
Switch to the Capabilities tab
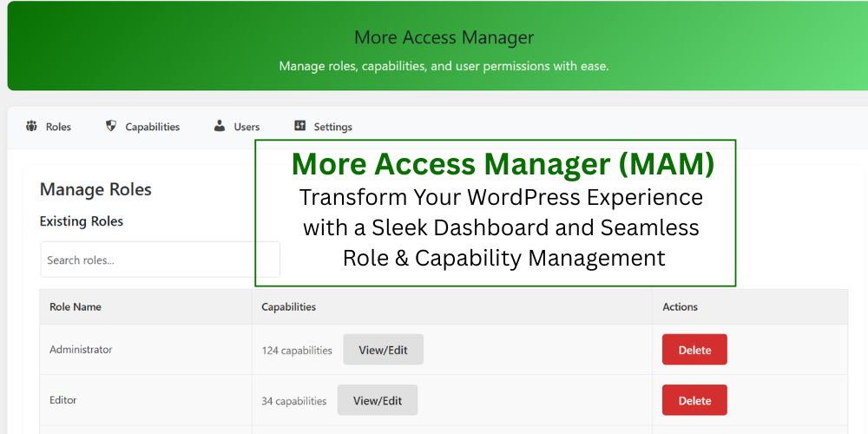[x=142, y=127]
